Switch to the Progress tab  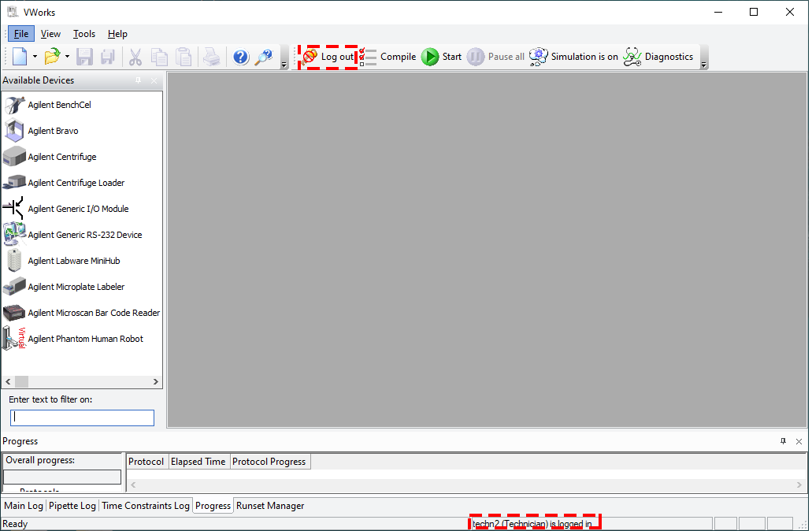tap(213, 506)
